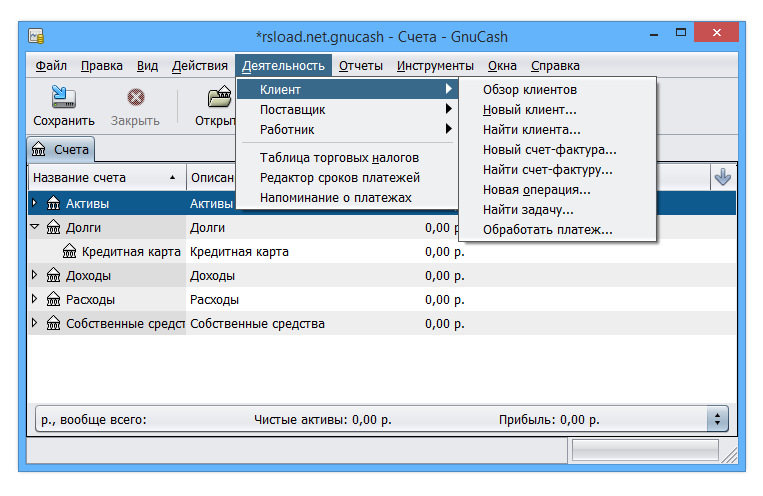
Task: Click the status bar progress field
Action: click(645, 450)
